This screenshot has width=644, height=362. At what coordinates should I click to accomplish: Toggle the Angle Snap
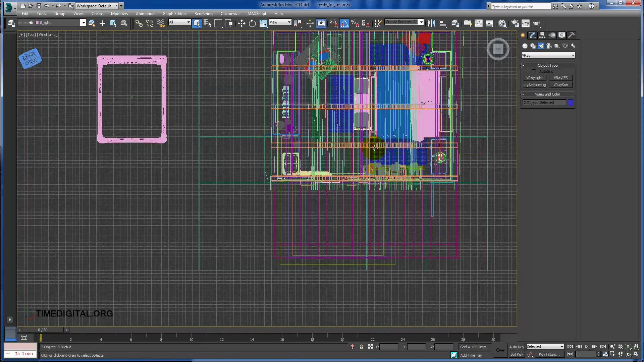tap(344, 23)
